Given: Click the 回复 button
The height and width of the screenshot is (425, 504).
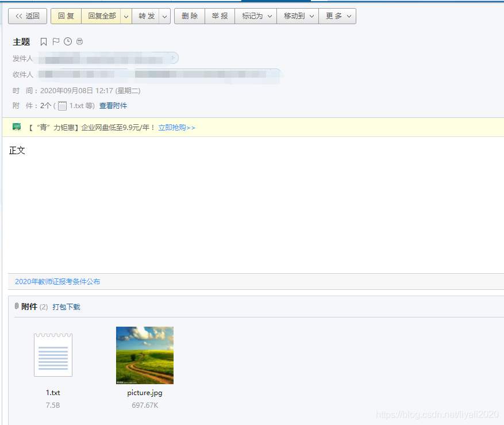Looking at the screenshot, I should click(x=66, y=16).
